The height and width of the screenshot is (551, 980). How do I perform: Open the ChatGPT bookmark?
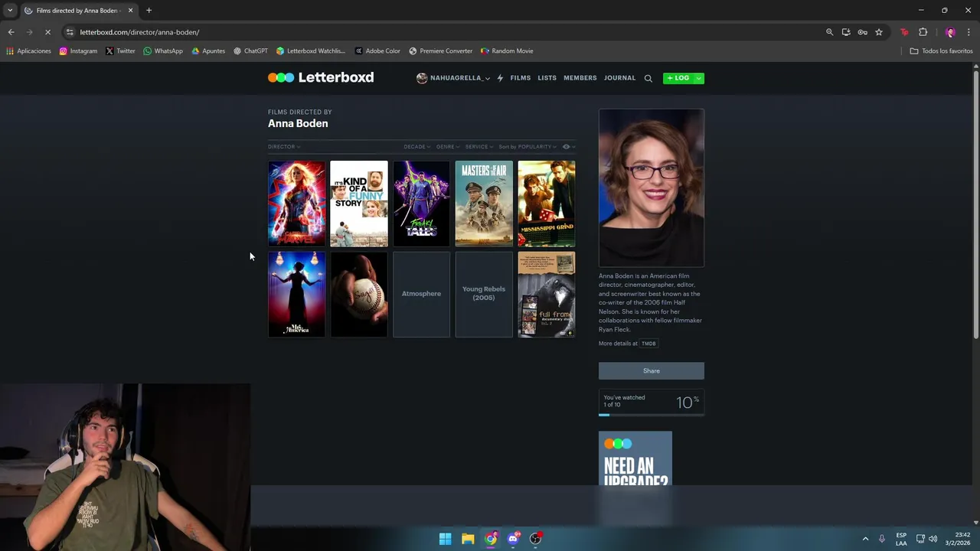(250, 51)
